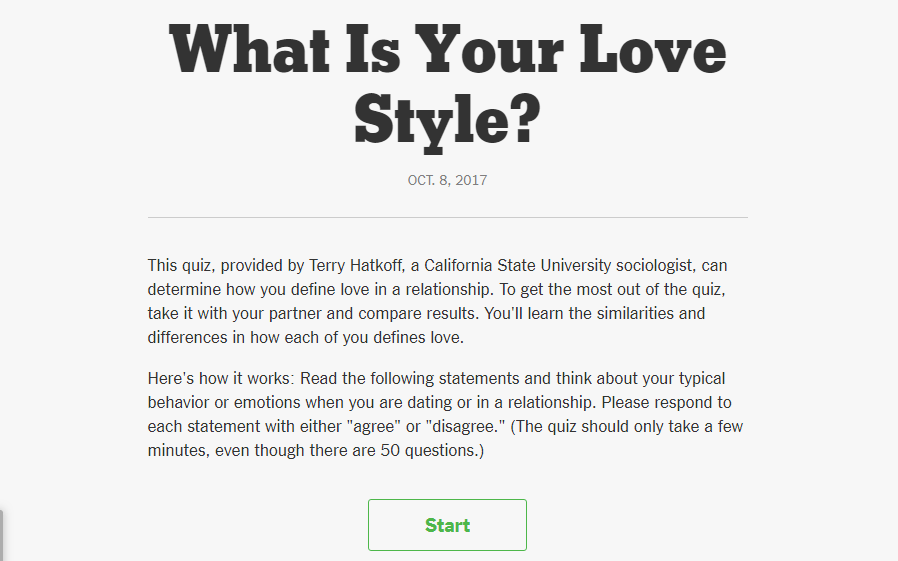Click the OCT. 8, 2017 date

point(447,181)
